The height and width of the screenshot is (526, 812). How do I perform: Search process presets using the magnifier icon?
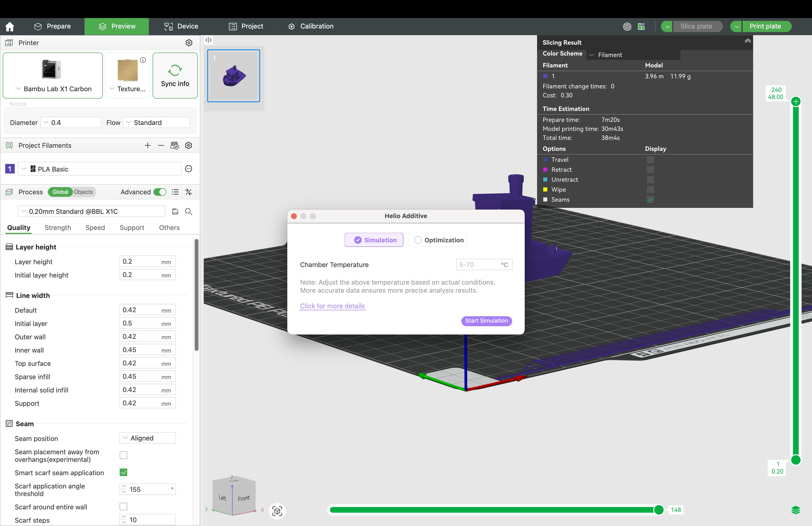pyautogui.click(x=188, y=212)
